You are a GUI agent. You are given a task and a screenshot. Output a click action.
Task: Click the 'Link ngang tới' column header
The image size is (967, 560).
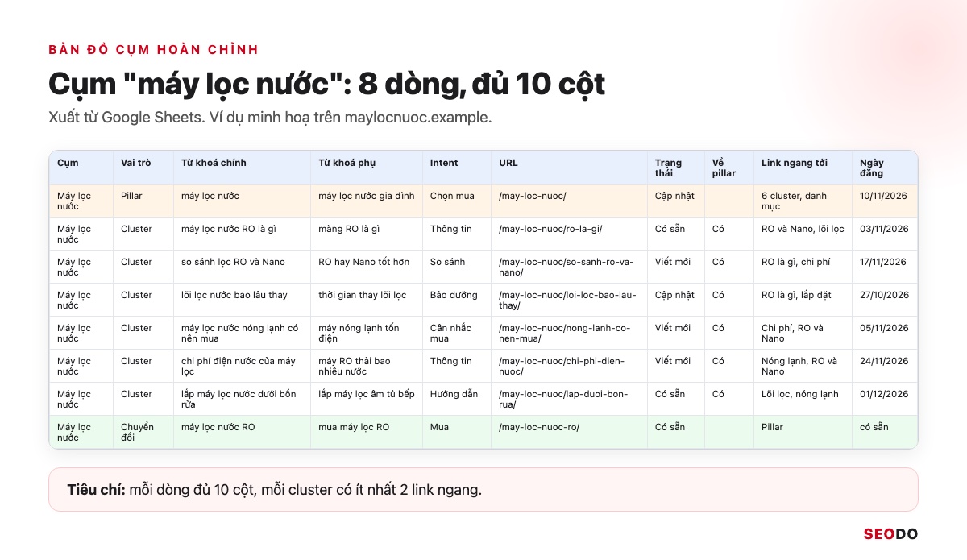803,168
